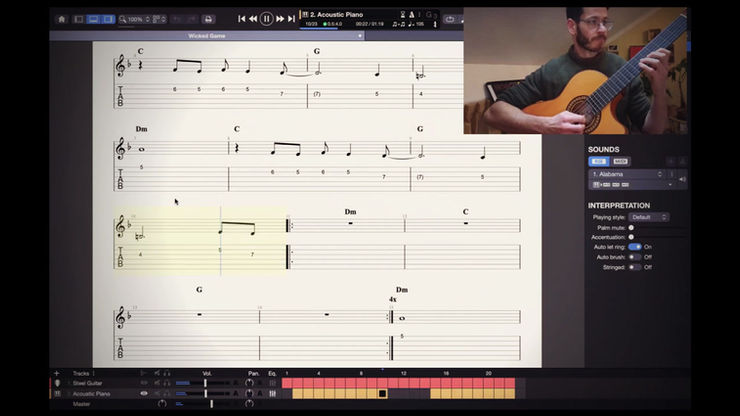Click the Master pan knob
The image size is (740, 416).
[x=249, y=404]
